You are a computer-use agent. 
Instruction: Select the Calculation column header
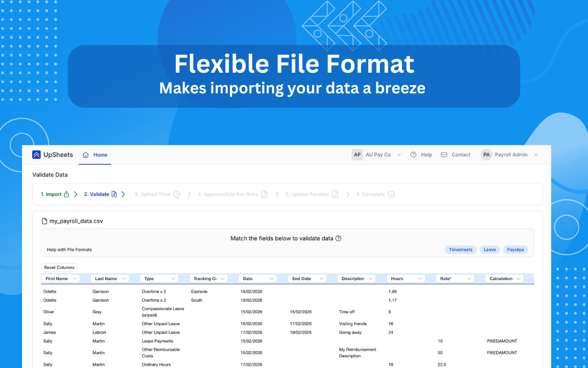[504, 278]
